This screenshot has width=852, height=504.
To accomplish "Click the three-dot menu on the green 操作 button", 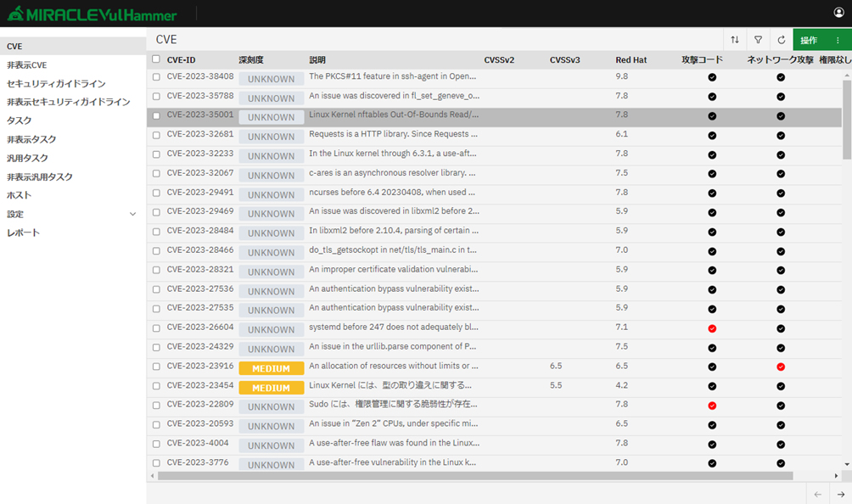I will (838, 40).
